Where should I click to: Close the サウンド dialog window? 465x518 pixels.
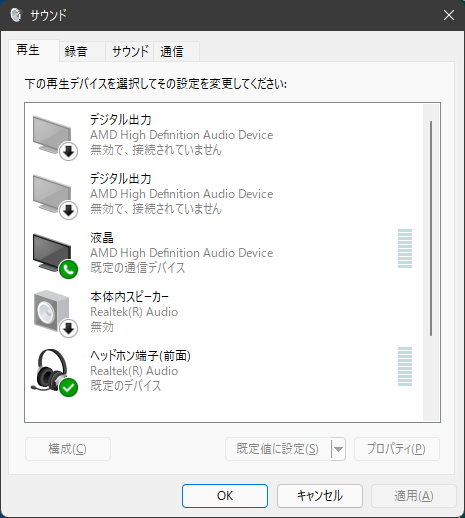[x=449, y=15]
